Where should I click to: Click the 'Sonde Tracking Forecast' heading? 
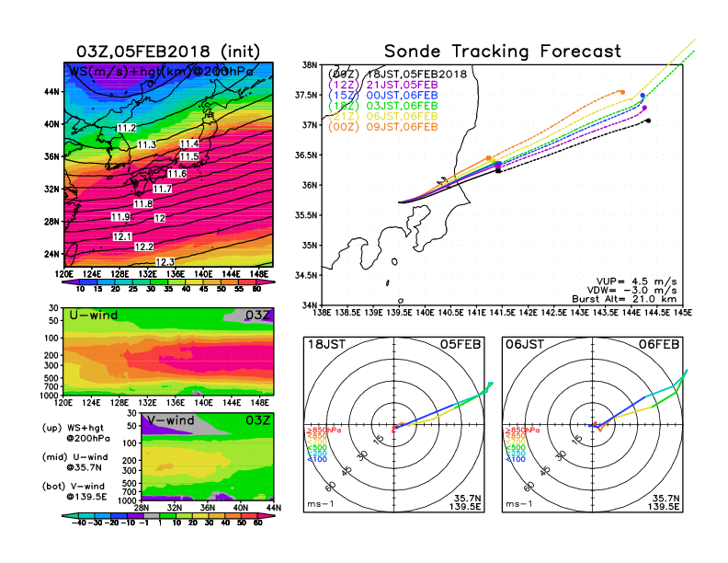[503, 51]
